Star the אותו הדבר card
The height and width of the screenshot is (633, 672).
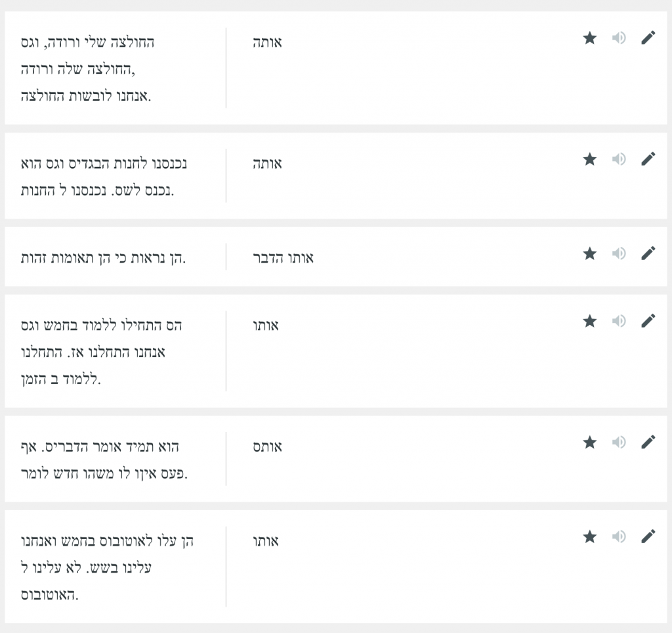[590, 254]
